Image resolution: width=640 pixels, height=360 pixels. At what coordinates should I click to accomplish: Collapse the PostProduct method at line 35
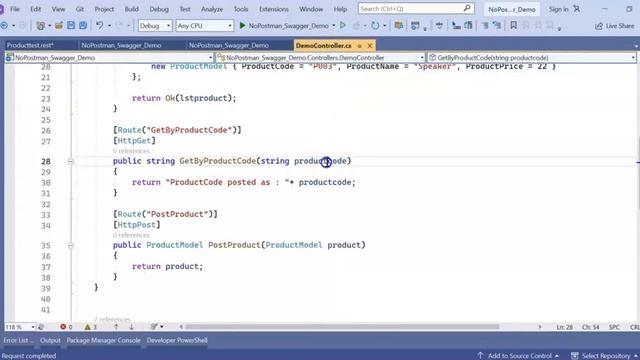pos(71,245)
